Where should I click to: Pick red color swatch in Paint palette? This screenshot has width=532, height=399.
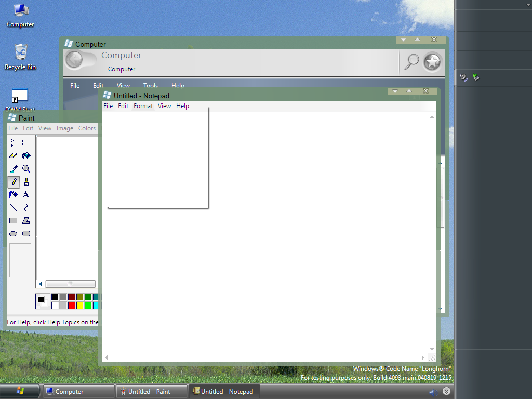pos(71,305)
